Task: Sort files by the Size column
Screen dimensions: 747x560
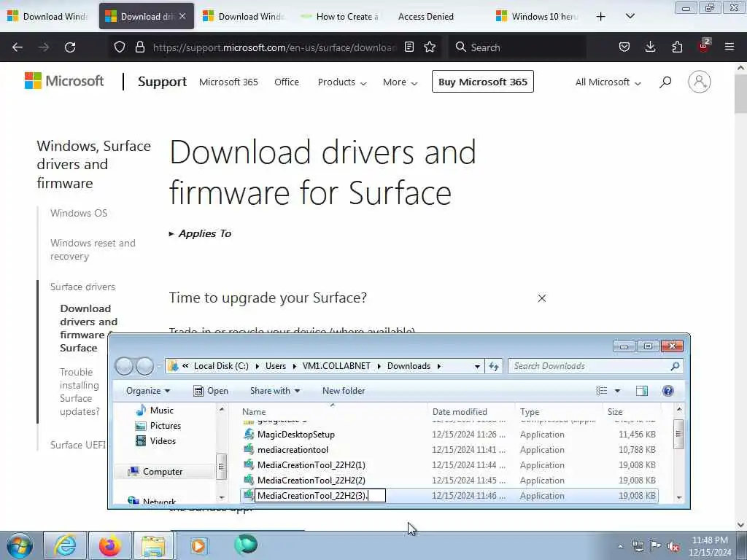Action: (x=614, y=411)
